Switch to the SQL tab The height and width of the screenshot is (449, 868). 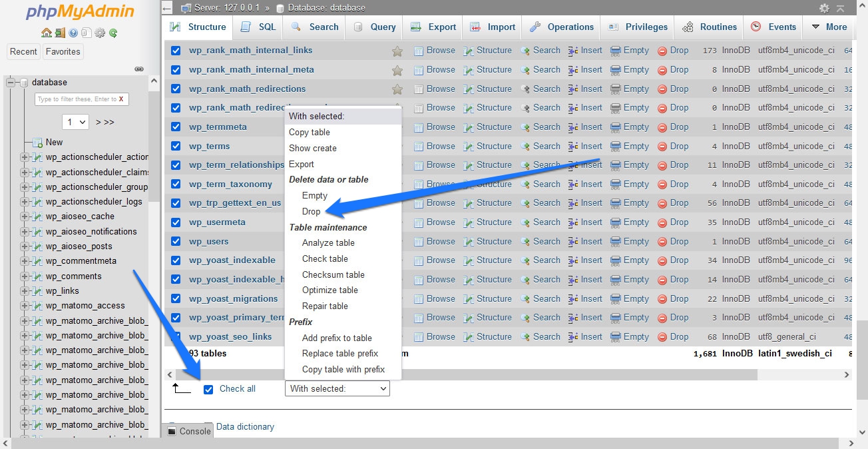click(258, 27)
